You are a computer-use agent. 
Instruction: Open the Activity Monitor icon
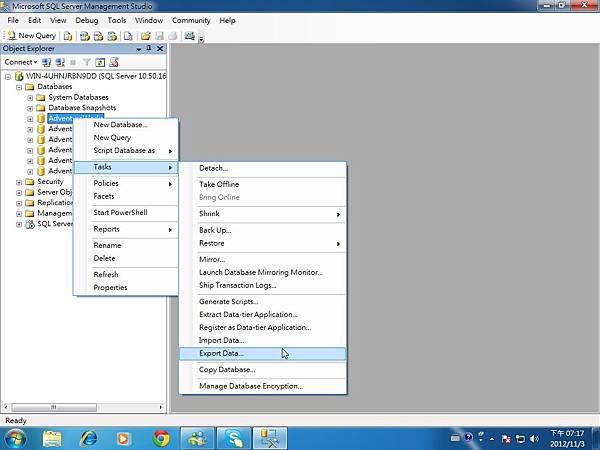190,36
